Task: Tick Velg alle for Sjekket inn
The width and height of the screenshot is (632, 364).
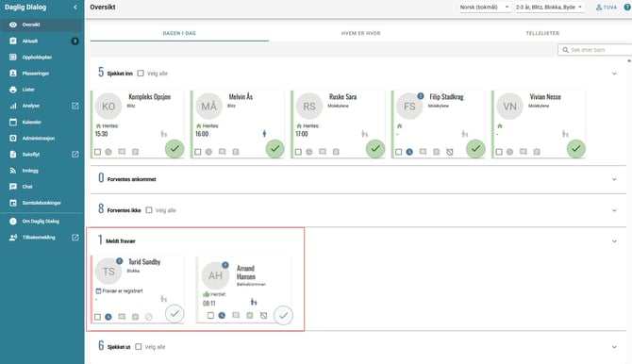Action: tap(141, 74)
